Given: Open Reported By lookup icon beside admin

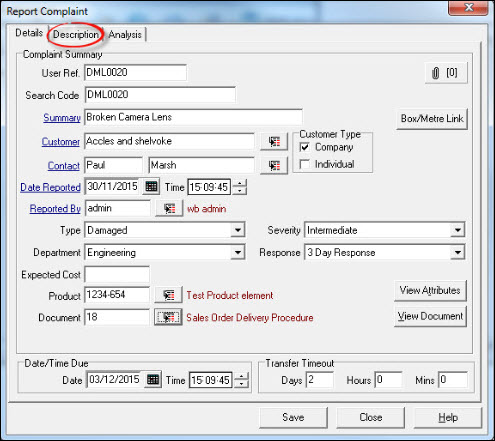Looking at the screenshot, I should coord(169,209).
